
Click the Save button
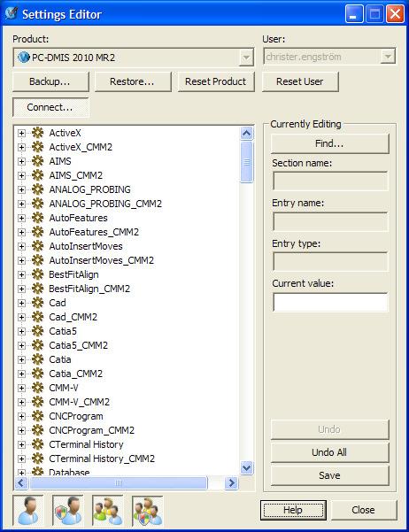[329, 475]
